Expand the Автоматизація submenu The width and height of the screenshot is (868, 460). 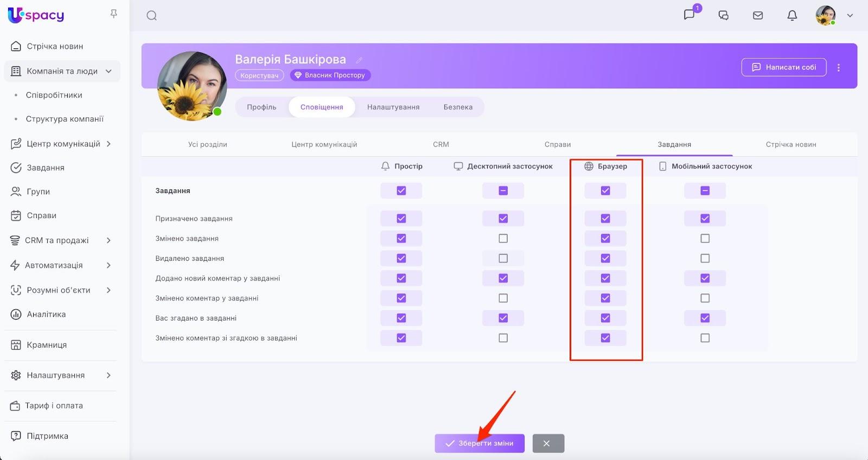pyautogui.click(x=108, y=265)
